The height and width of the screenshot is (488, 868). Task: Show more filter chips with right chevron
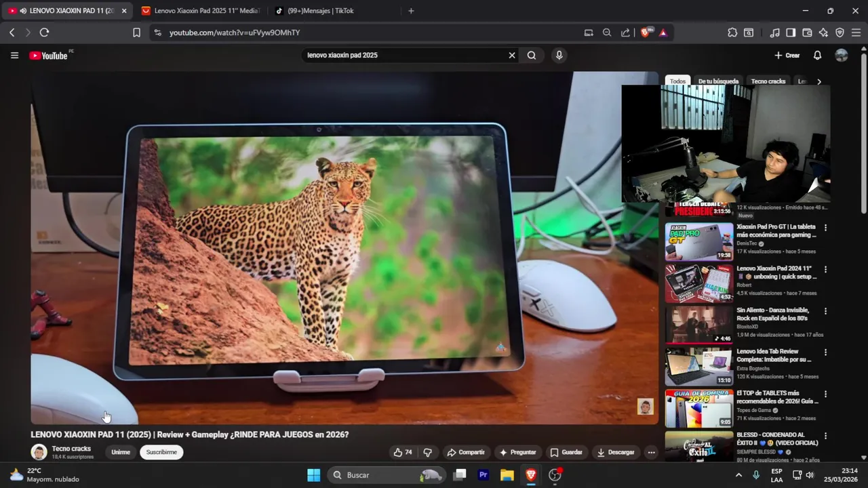tap(818, 81)
